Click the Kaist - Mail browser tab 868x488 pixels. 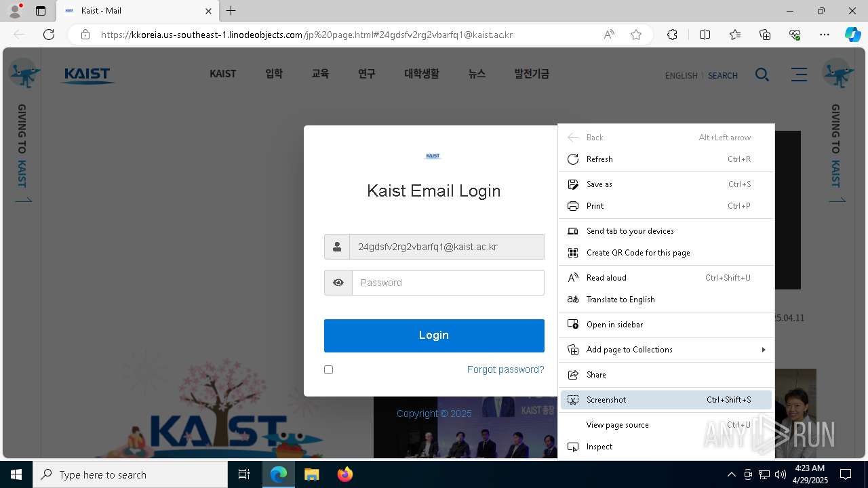click(x=138, y=12)
